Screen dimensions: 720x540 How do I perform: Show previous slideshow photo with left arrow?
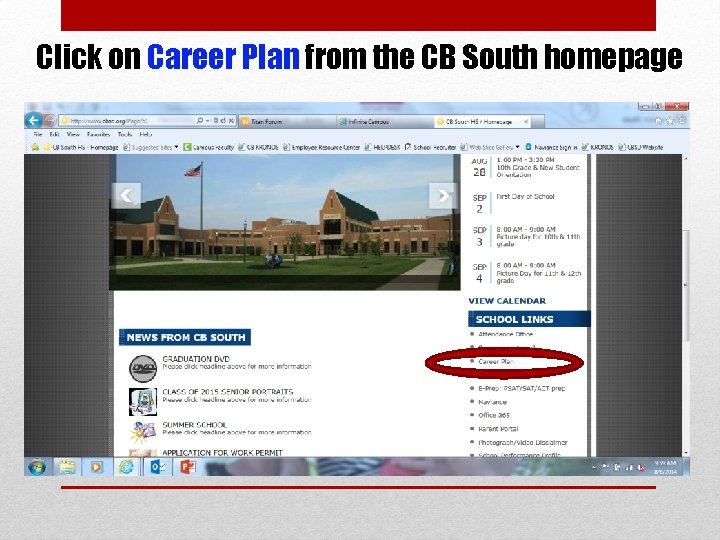pos(126,196)
